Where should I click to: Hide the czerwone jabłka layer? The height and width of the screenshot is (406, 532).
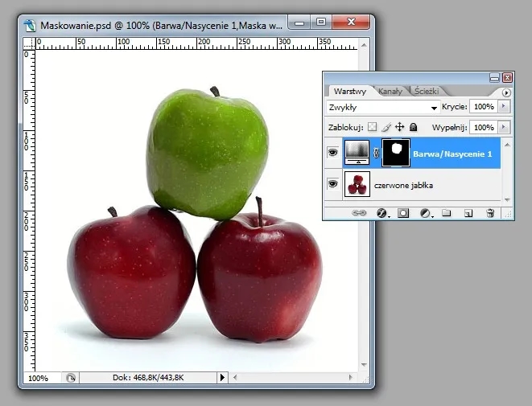(x=333, y=183)
